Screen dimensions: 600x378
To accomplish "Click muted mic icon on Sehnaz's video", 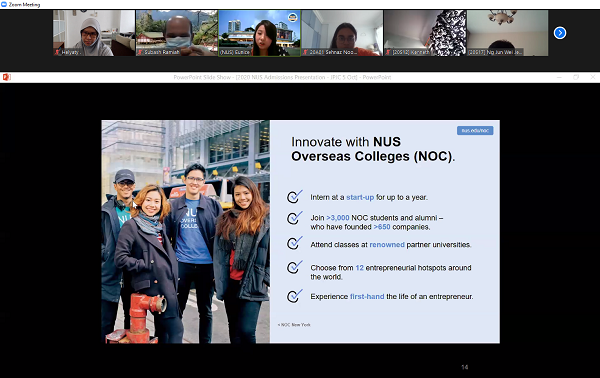I will (x=305, y=52).
